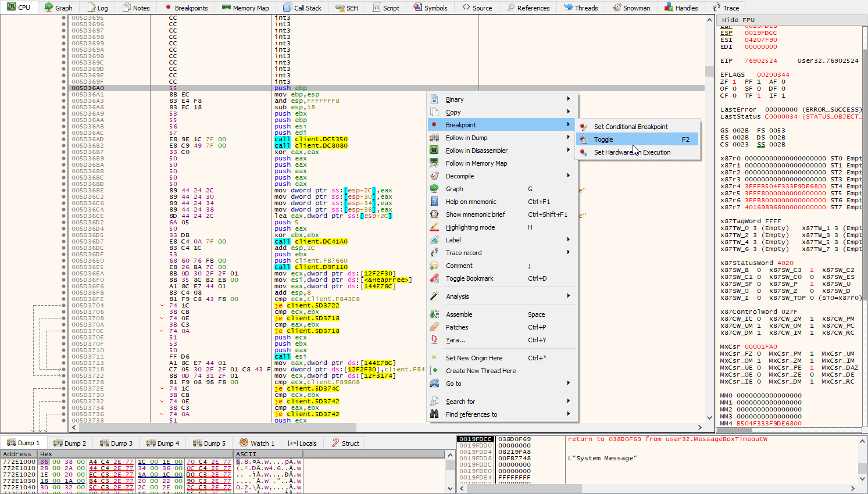Select stack address 0019FDCC
The width and height of the screenshot is (868, 494).
tap(476, 439)
